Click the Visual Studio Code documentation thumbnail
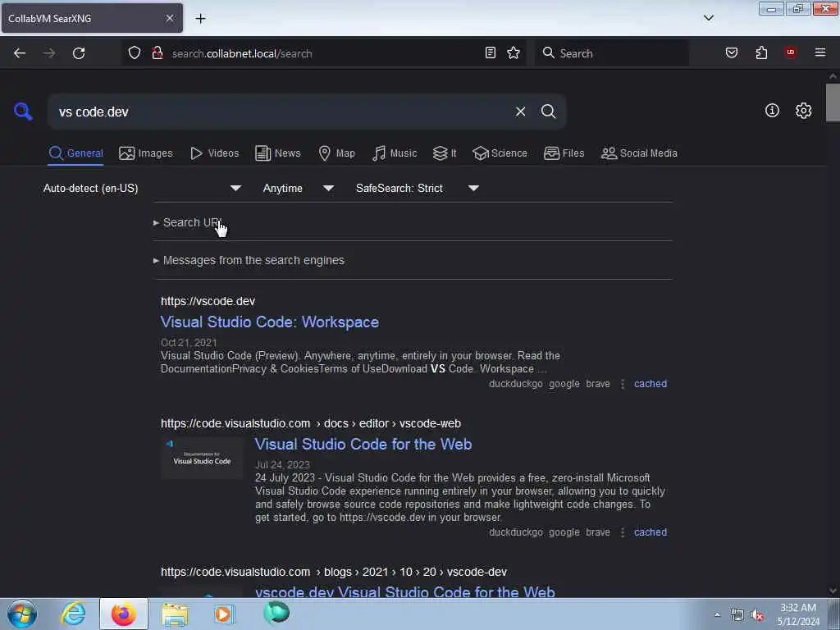 [x=202, y=458]
